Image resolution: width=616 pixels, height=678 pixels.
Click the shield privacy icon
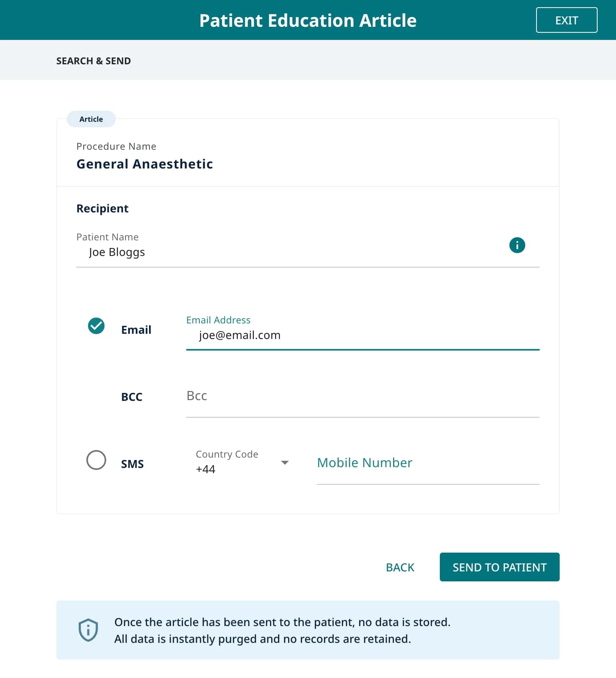pos(88,630)
